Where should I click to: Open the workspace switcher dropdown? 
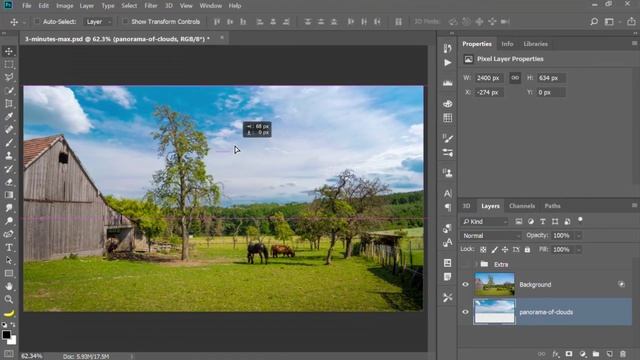pyautogui.click(x=609, y=22)
